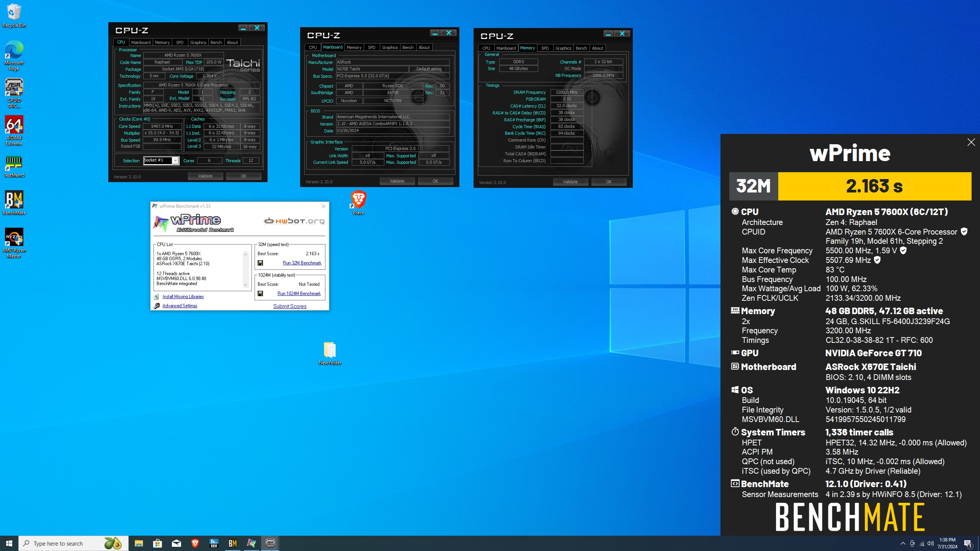The image size is (980, 551).
Task: Open the network status tray icon
Action: (921, 543)
